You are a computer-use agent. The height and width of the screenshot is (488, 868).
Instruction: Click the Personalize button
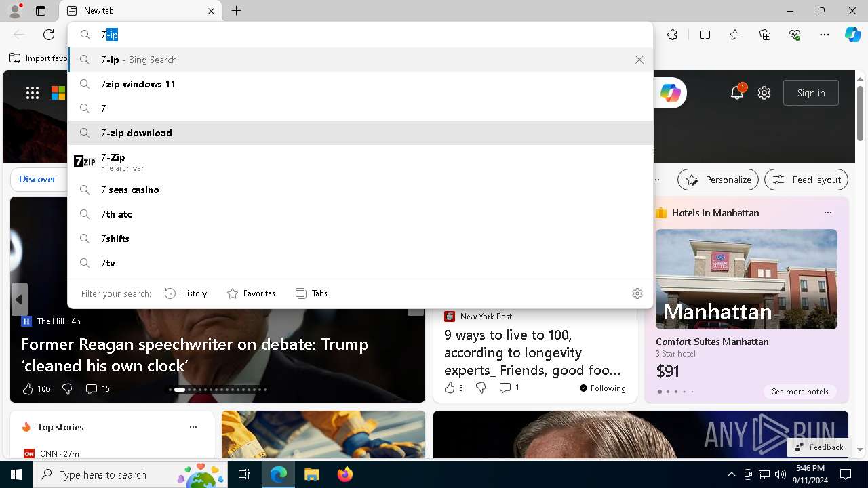click(x=718, y=180)
